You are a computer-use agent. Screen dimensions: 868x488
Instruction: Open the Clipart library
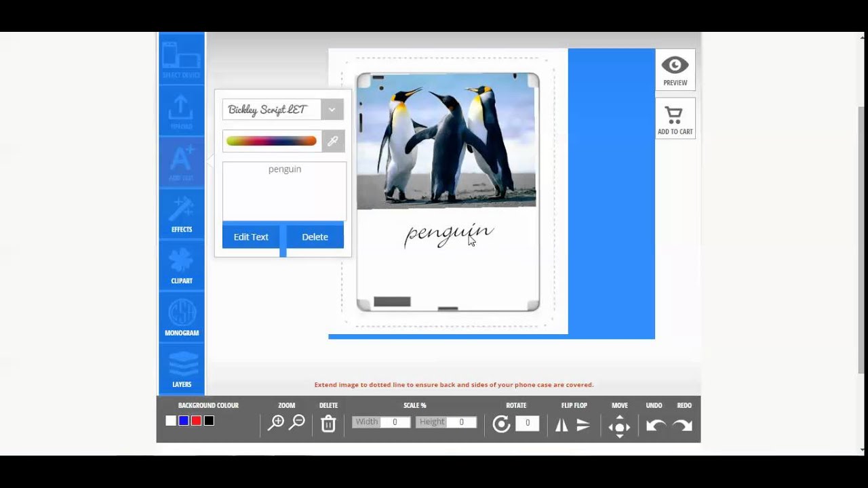pyautogui.click(x=181, y=265)
